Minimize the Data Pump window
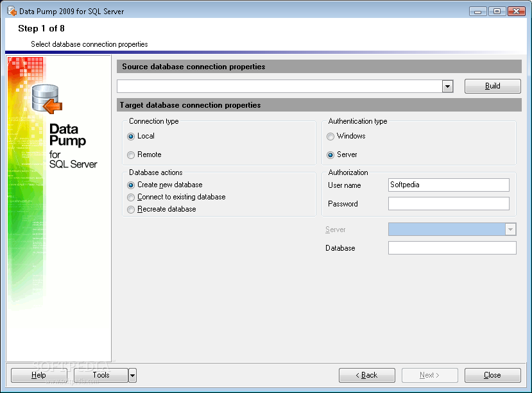The width and height of the screenshot is (532, 393). [478, 11]
